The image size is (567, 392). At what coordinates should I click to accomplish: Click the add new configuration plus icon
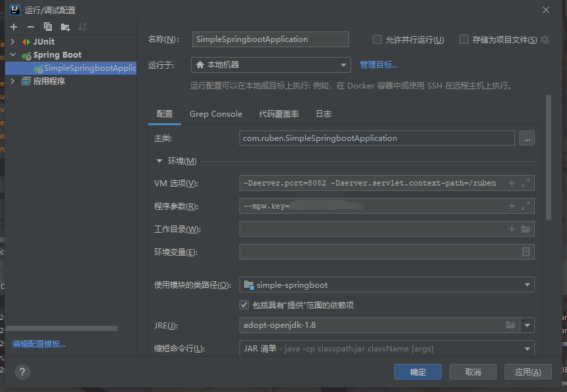pos(13,27)
